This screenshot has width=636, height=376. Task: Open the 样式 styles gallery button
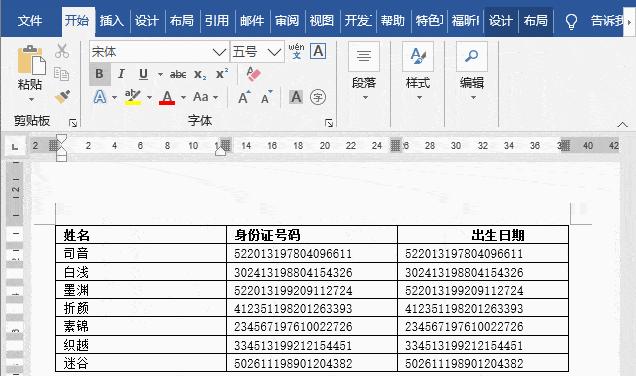tap(418, 72)
